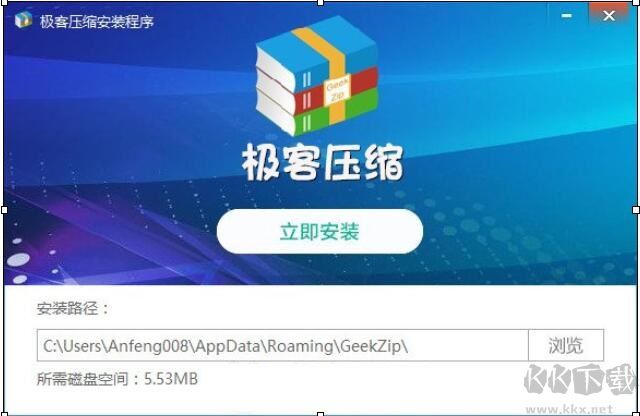Click the left-middle selection handle
Screen dimensions: 640x416
pyautogui.click(x=4, y=210)
